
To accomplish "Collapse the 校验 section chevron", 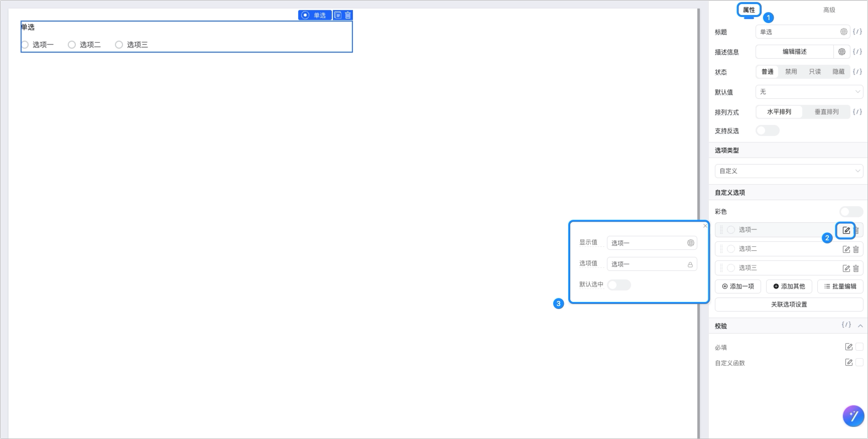I will click(x=860, y=326).
